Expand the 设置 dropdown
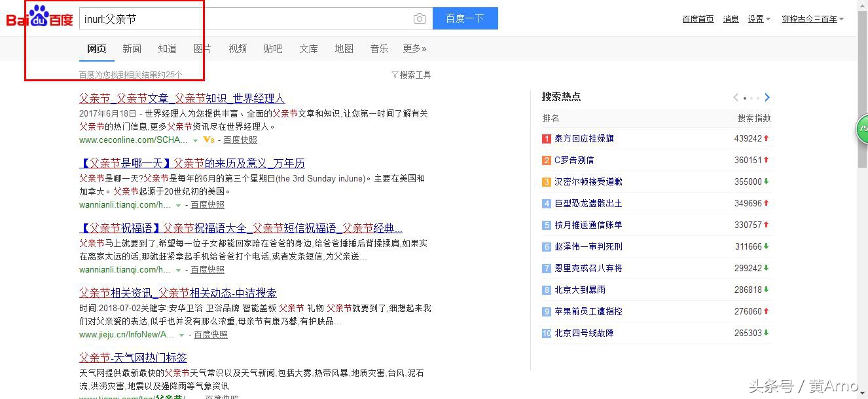This screenshot has height=399, width=868. coord(759,19)
